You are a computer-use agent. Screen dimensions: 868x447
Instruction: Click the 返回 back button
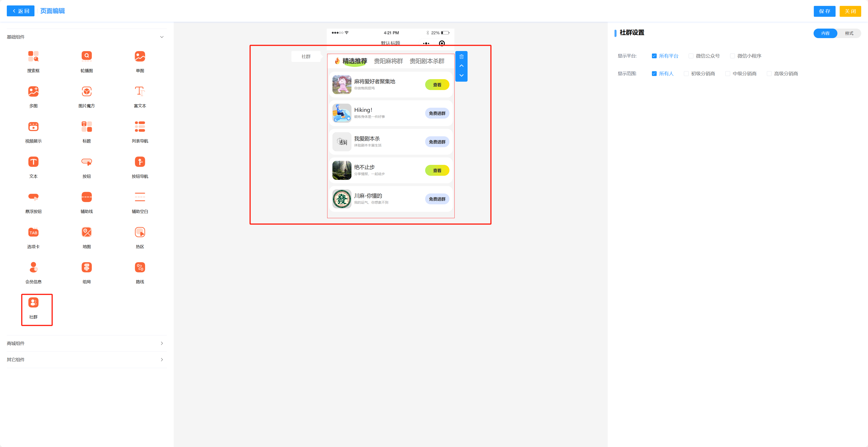click(21, 11)
